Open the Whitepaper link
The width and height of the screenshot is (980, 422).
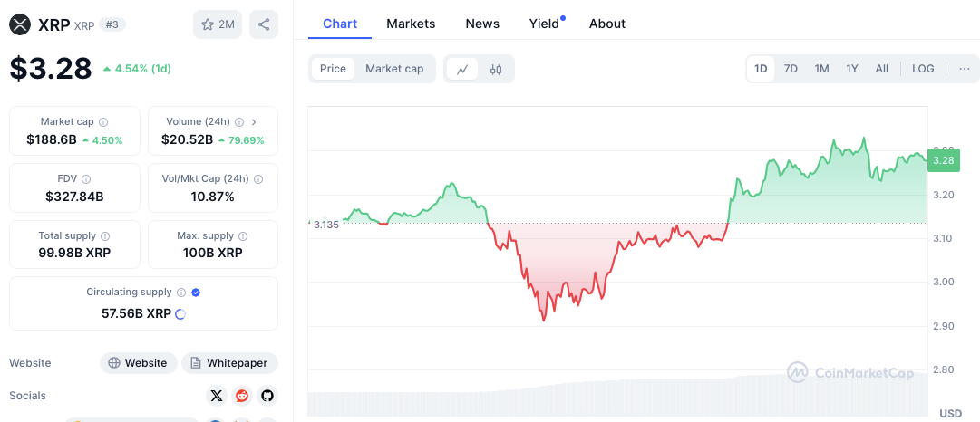coord(229,363)
